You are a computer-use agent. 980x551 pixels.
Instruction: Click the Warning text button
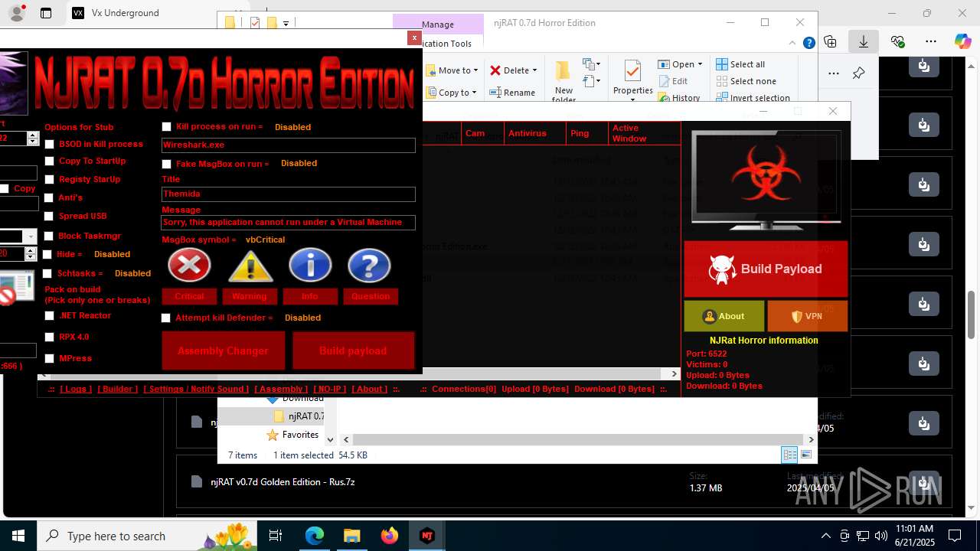click(x=250, y=296)
